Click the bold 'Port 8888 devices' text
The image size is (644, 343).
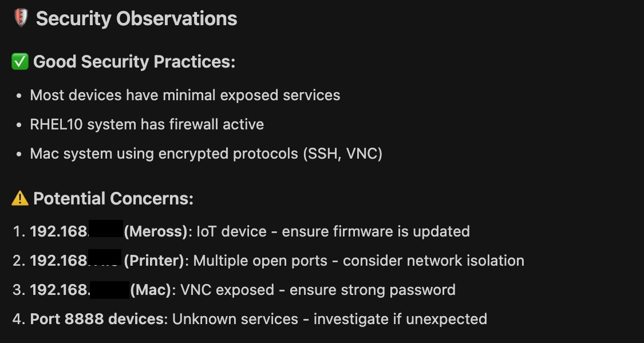(97, 319)
